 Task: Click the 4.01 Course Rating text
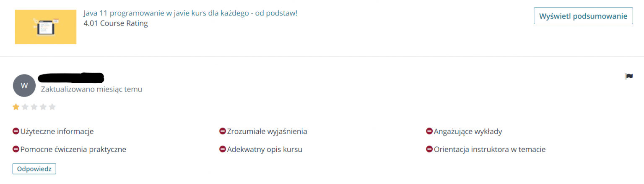(116, 23)
